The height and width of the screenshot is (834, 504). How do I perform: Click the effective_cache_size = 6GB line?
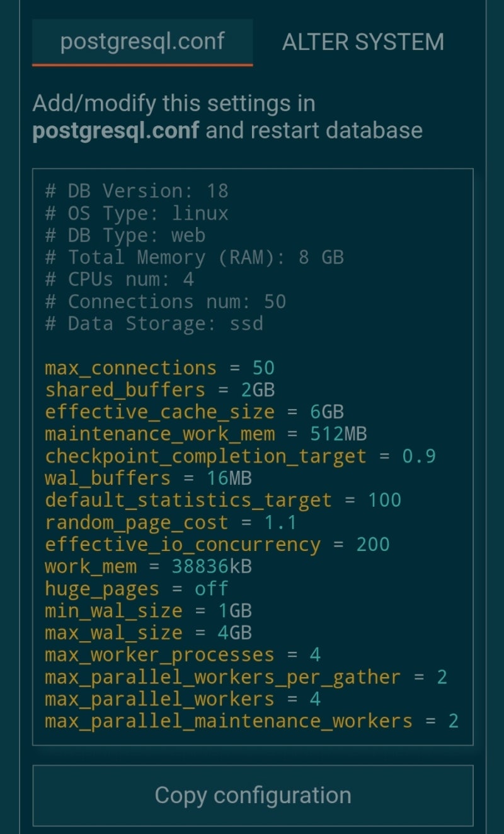(x=194, y=412)
